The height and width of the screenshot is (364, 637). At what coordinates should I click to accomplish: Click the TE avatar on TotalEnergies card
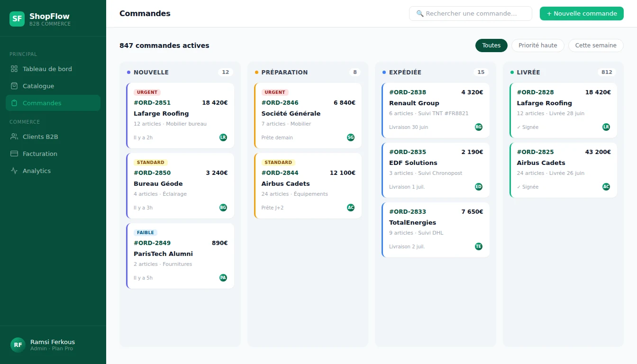(x=479, y=246)
